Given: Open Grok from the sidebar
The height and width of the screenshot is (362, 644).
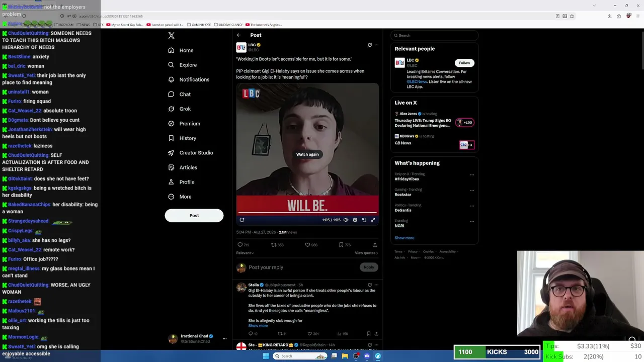Looking at the screenshot, I should 179,109.
